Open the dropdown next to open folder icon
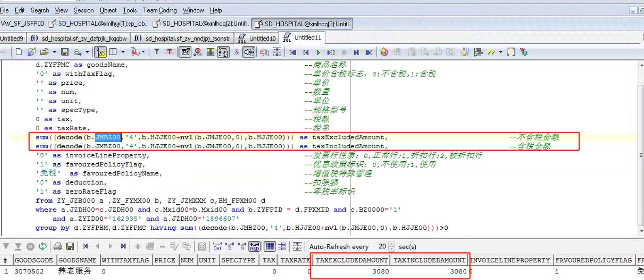The height and width of the screenshot is (280, 644). pyautogui.click(x=54, y=52)
